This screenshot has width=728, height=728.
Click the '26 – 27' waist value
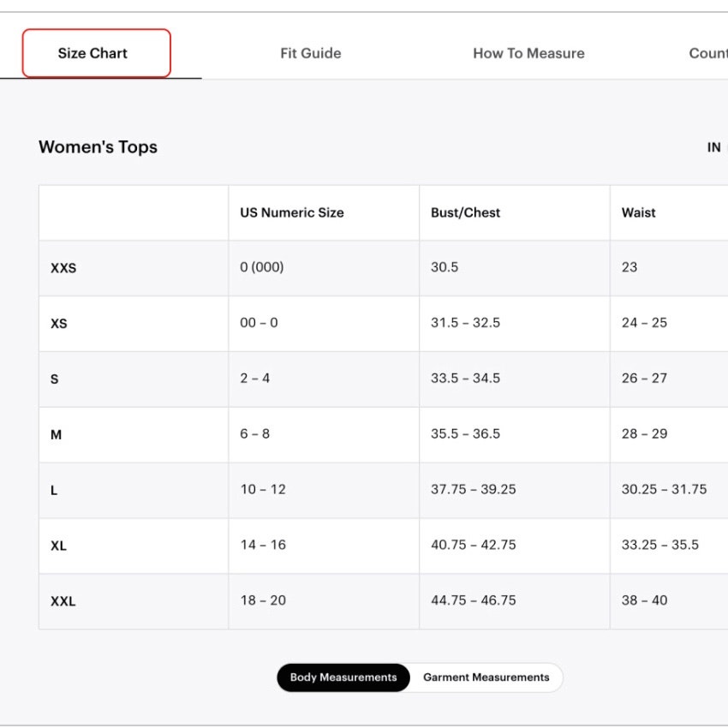tap(644, 378)
